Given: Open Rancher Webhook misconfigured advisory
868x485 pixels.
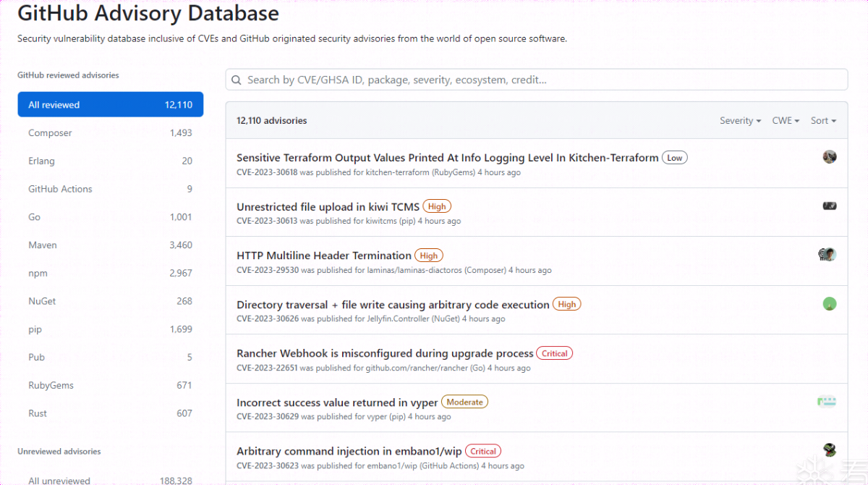Looking at the screenshot, I should tap(385, 353).
